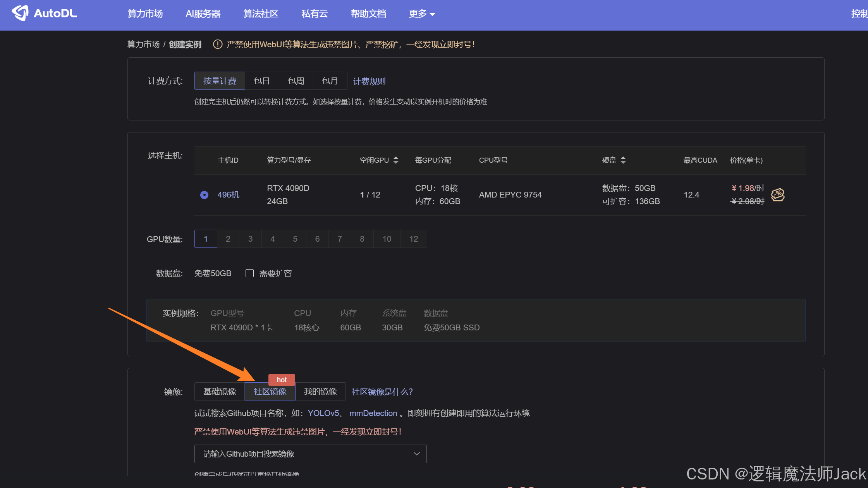Switch to 社区镜像 tab

(270, 392)
